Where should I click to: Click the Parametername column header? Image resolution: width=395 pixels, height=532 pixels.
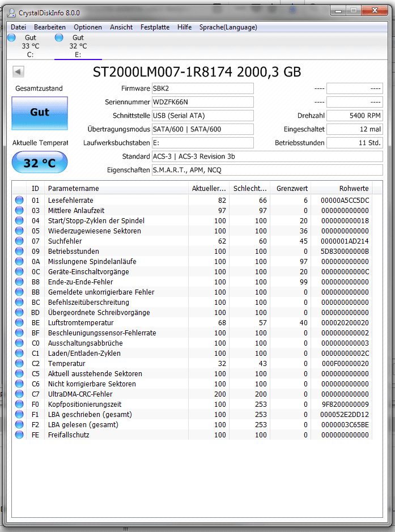tap(116, 188)
